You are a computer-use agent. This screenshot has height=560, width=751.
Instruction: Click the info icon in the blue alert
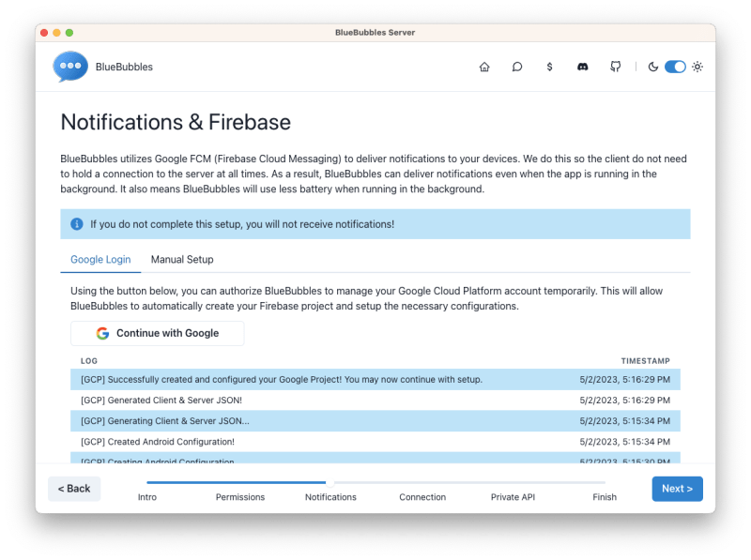click(x=77, y=224)
